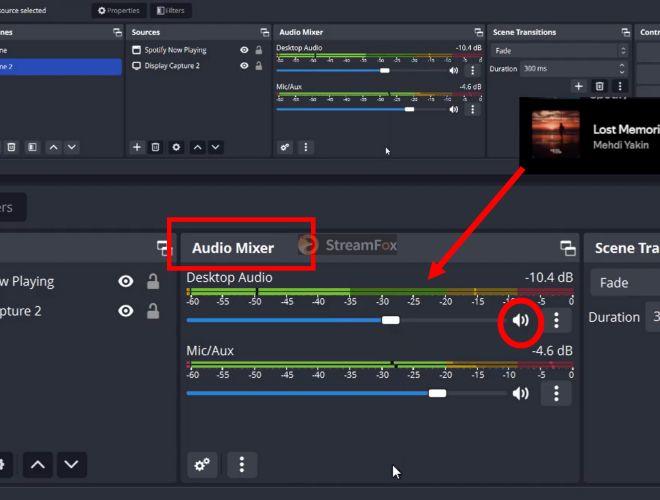Screen dimensions: 660x500
Task: Hide Spotify Now Playing via its eye icon
Action: coord(244,50)
